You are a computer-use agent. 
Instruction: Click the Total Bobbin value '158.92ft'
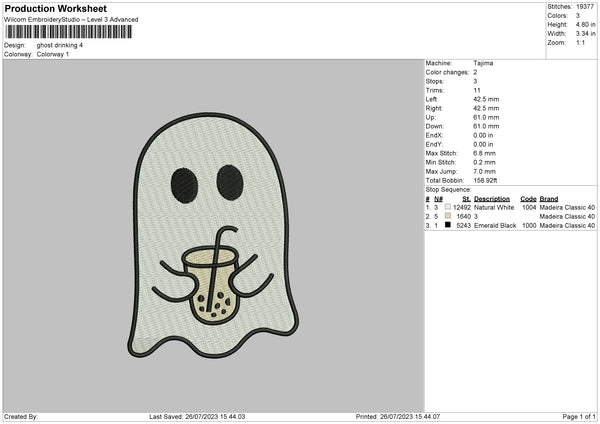[x=485, y=181]
